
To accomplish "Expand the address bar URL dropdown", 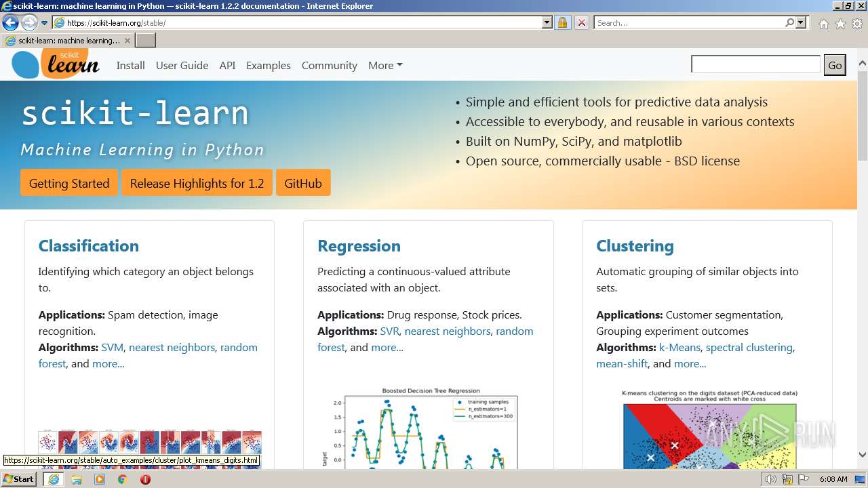I will [x=547, y=23].
